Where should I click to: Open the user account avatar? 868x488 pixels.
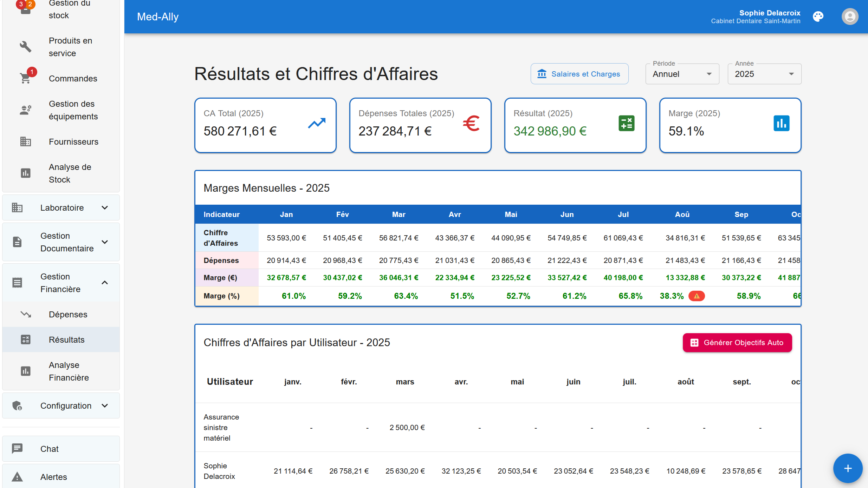point(850,17)
